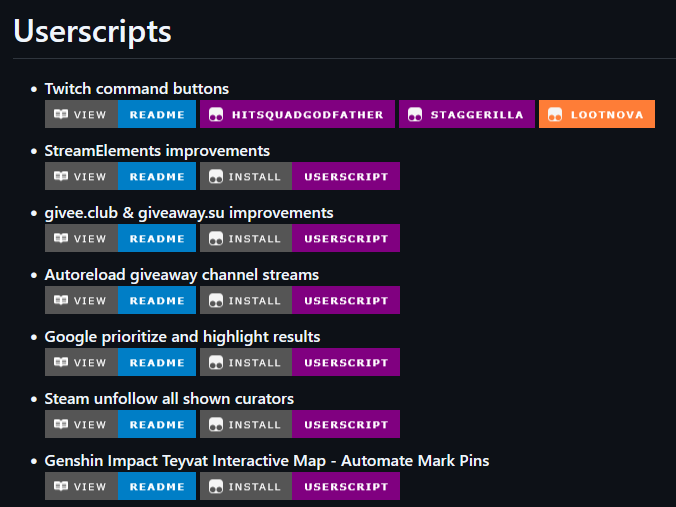Open View Readme for Steam unfollow all shown curators
This screenshot has height=507, width=676.
pos(120,425)
